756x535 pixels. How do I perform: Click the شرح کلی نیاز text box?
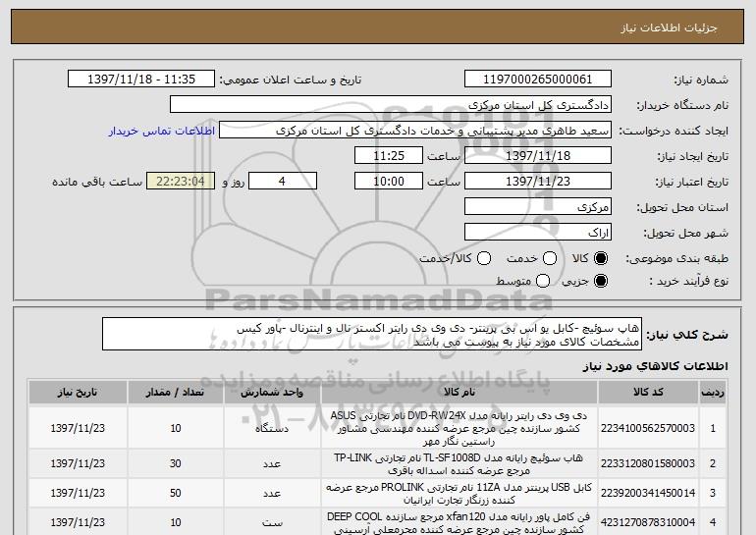click(x=372, y=334)
